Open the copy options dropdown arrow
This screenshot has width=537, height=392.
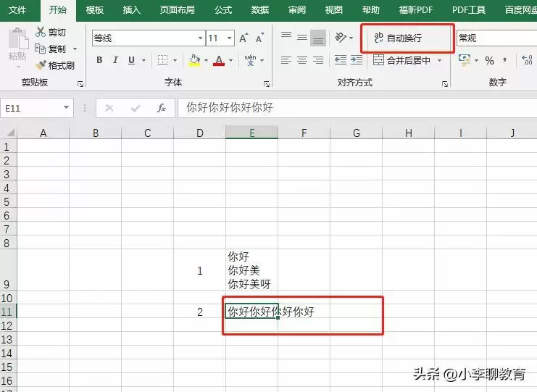pos(75,49)
